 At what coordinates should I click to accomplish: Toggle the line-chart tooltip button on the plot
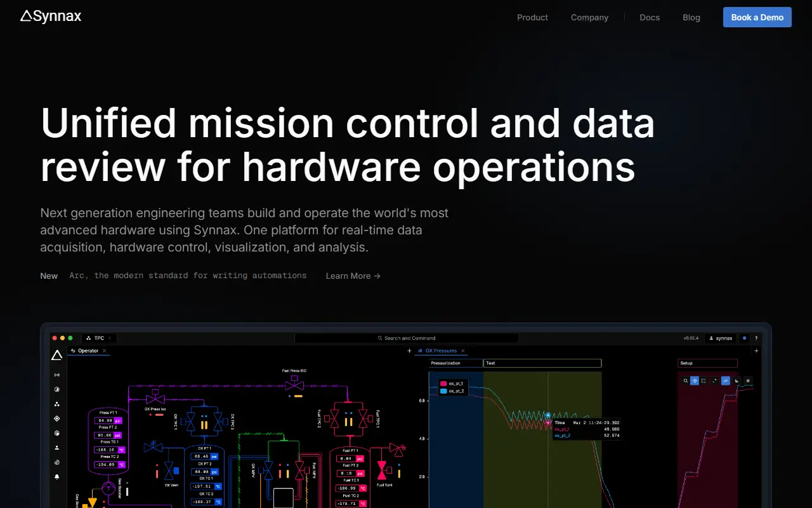(726, 381)
